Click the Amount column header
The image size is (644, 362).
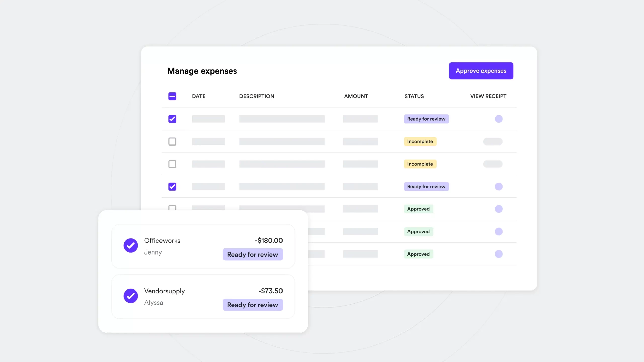(x=356, y=96)
